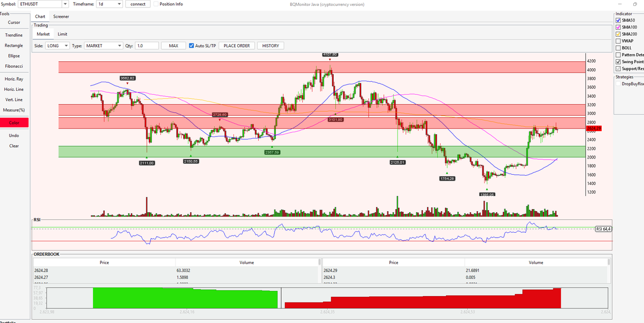Enable the VWAP indicator checkbox

click(x=618, y=41)
